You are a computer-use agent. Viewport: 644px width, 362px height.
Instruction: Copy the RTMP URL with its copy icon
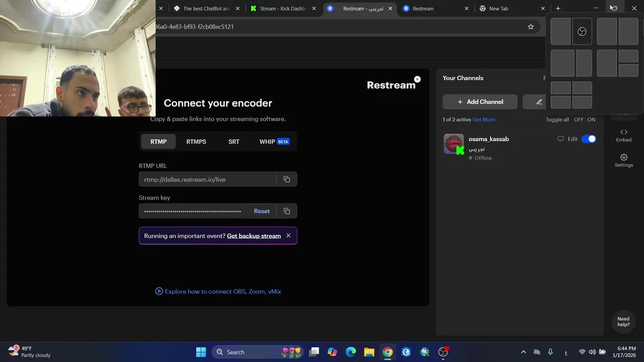pyautogui.click(x=287, y=179)
